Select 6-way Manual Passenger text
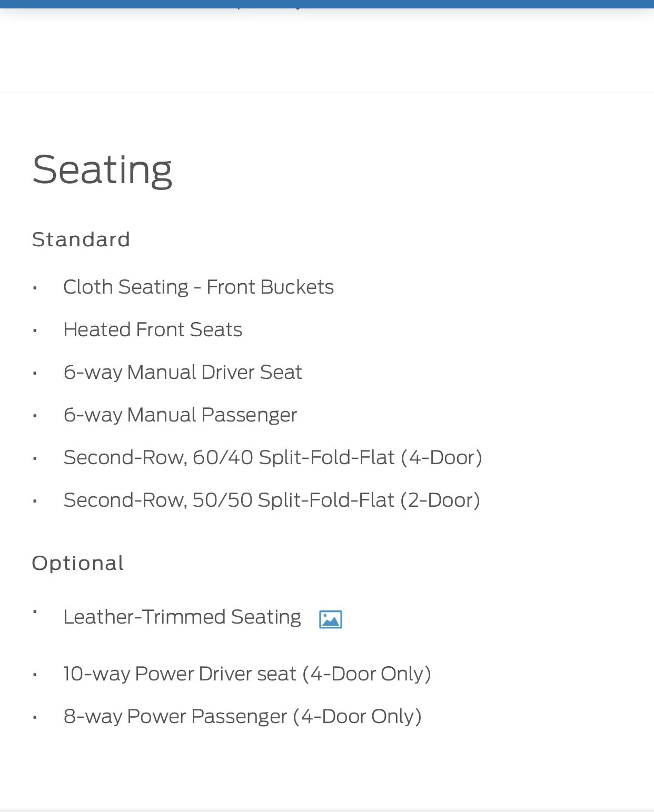This screenshot has width=654, height=812. pyautogui.click(x=180, y=415)
